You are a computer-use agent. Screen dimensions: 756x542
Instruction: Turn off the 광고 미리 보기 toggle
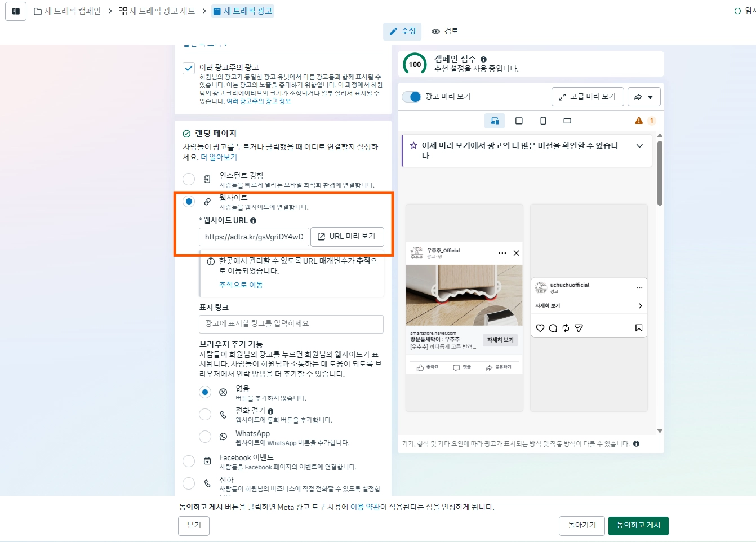pos(412,96)
